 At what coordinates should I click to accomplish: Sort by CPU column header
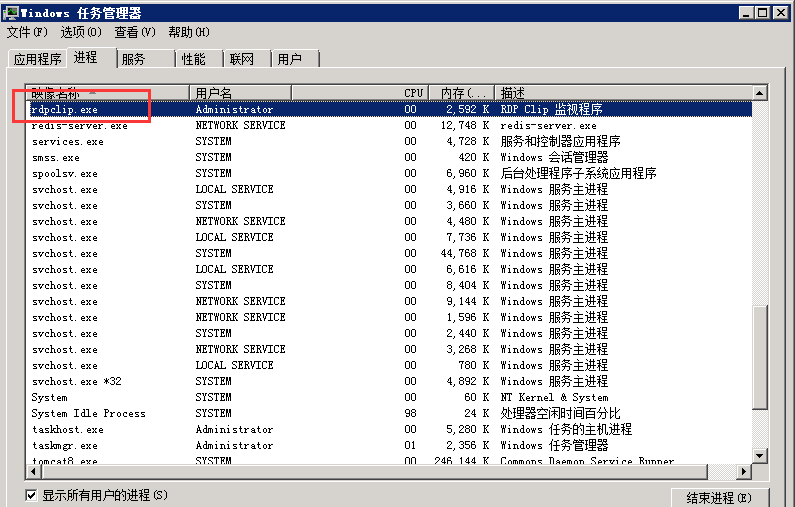[x=360, y=93]
